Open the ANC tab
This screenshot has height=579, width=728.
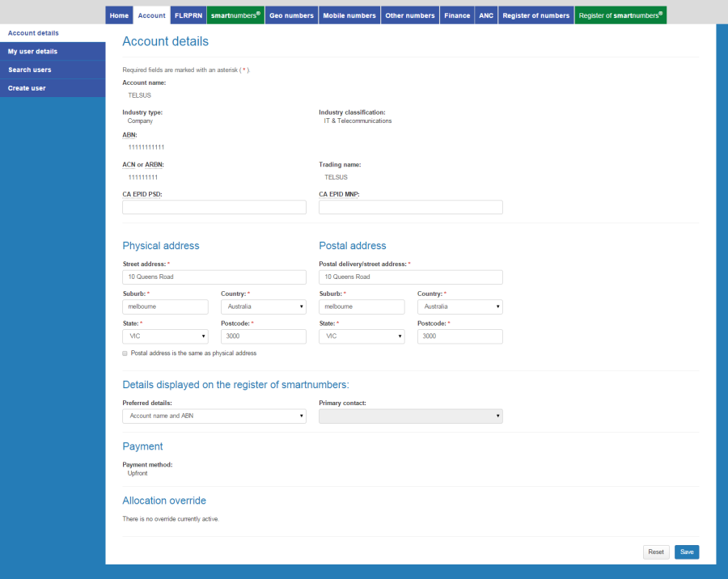[485, 15]
